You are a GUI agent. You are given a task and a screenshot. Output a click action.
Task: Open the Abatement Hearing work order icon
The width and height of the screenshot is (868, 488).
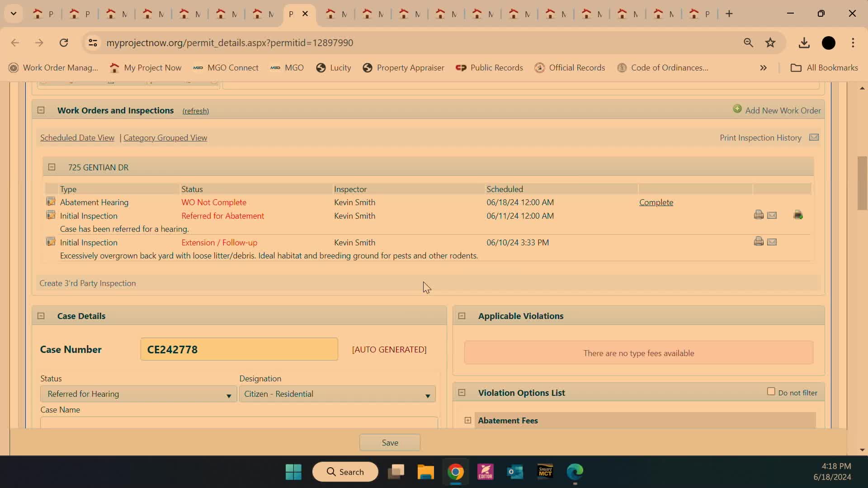click(x=51, y=202)
